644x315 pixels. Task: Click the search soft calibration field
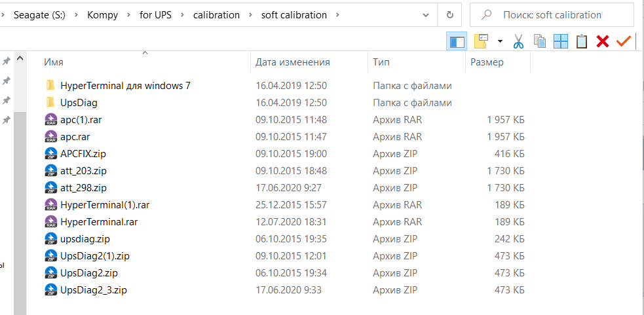click(557, 14)
